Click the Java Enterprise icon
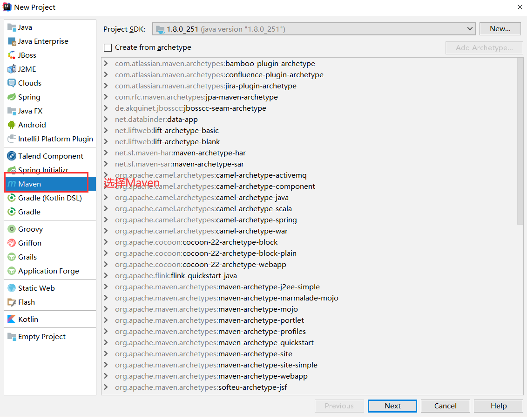The image size is (527, 420). (x=12, y=41)
